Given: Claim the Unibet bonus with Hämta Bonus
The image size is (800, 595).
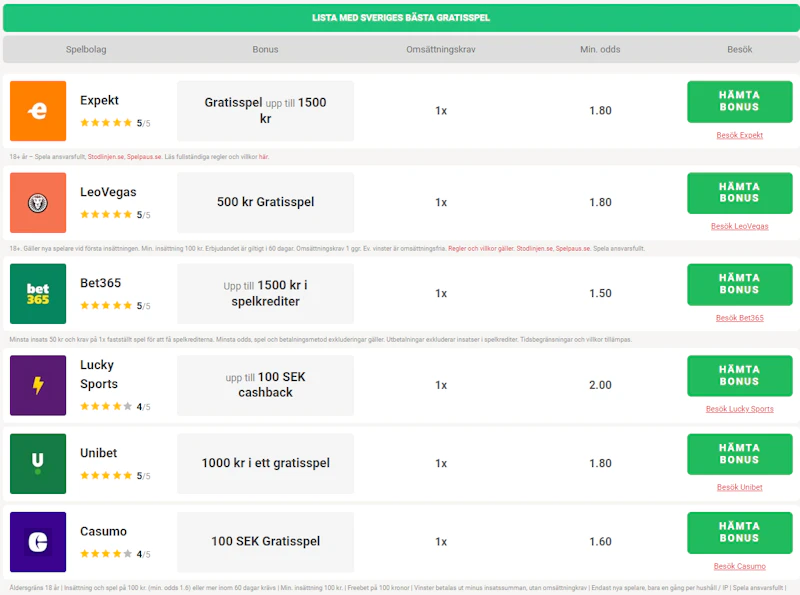Looking at the screenshot, I should tap(739, 454).
